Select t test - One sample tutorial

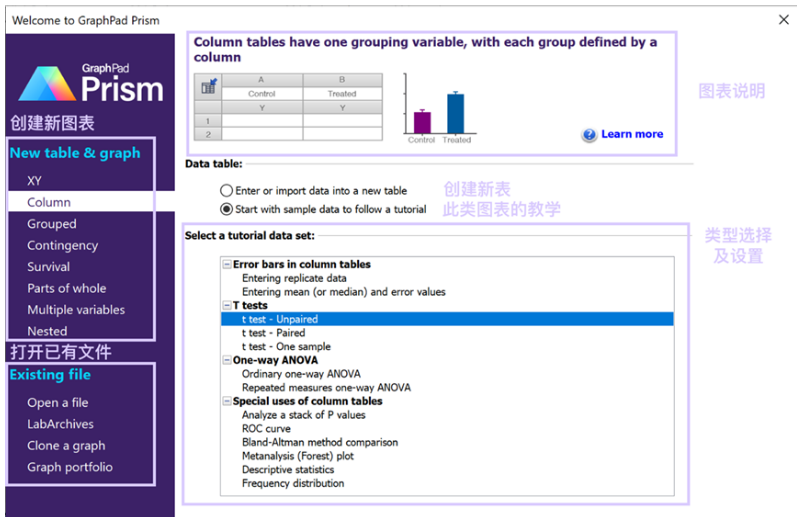point(286,347)
